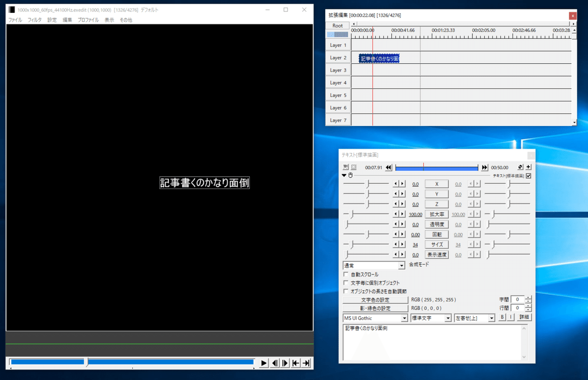The width and height of the screenshot is (588, 380).
Task: Open the その他 menu
Action: pyautogui.click(x=126, y=20)
